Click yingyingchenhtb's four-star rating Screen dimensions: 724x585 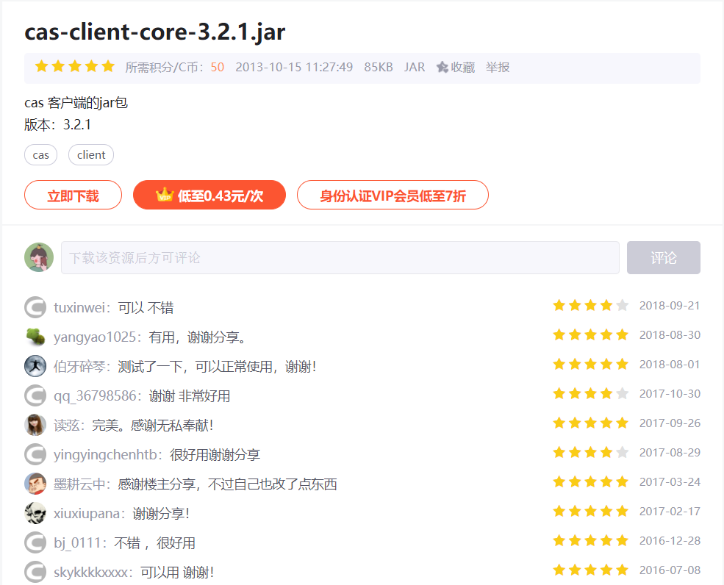(x=591, y=452)
